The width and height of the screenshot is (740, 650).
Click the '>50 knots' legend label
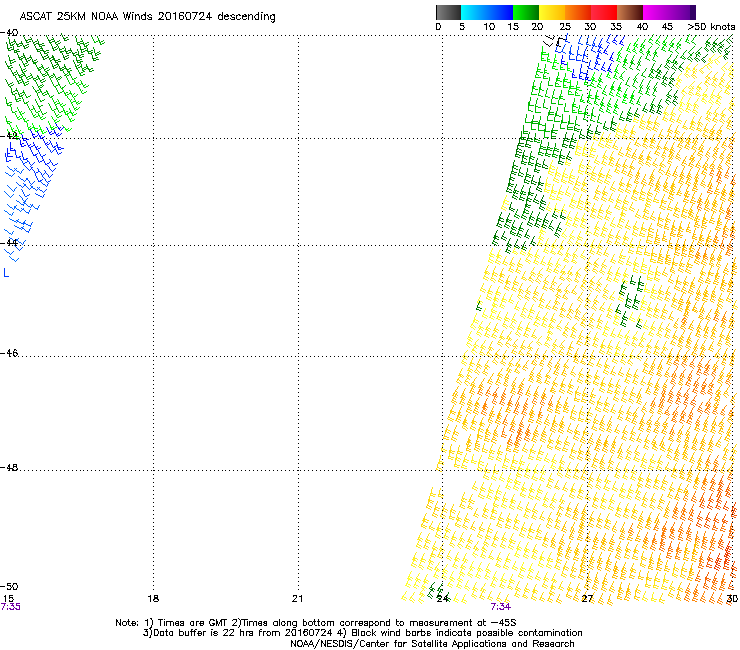tap(711, 27)
